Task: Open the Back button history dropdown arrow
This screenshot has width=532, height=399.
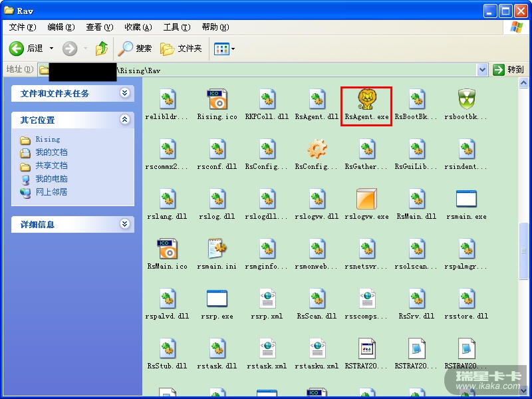Action: tap(52, 49)
